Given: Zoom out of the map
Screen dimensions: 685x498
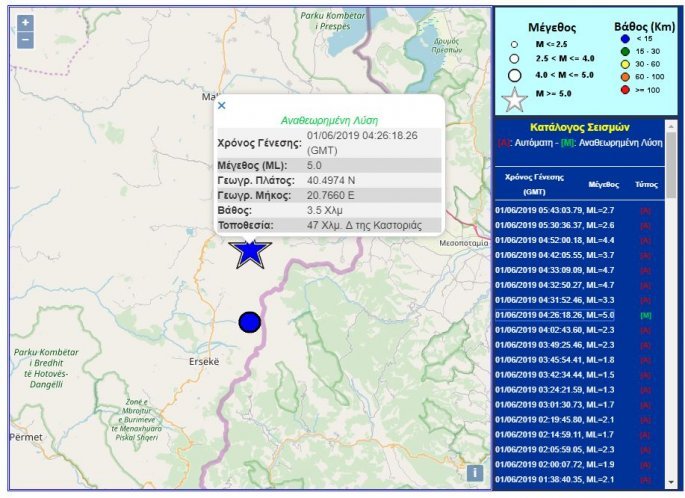Looking at the screenshot, I should pos(25,40).
